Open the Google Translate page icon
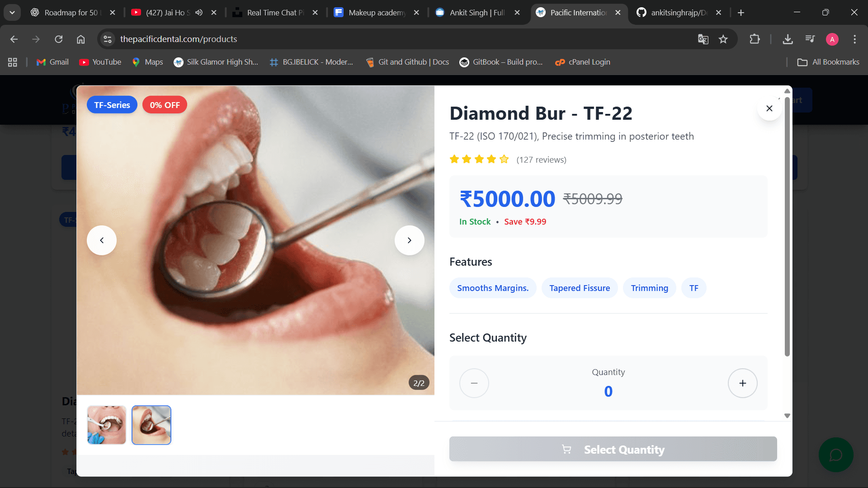 703,39
